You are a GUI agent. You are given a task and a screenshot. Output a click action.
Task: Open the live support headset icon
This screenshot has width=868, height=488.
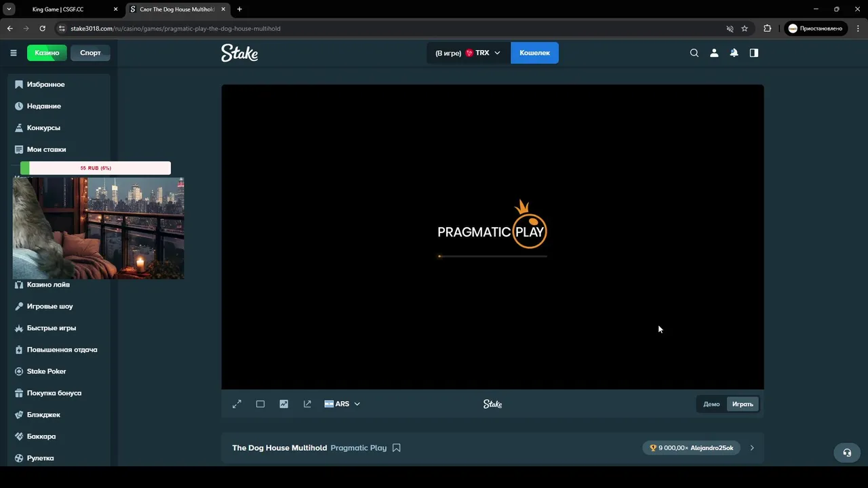point(847,453)
